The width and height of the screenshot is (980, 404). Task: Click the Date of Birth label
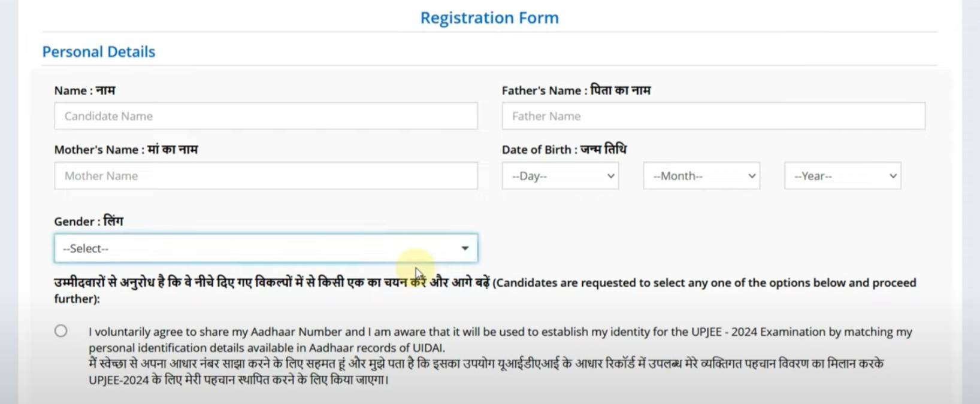pos(564,150)
